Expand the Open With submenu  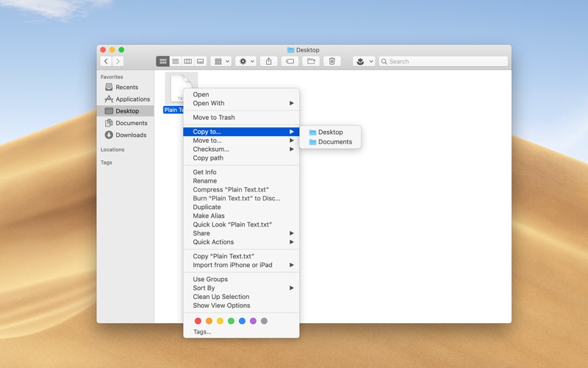click(241, 103)
